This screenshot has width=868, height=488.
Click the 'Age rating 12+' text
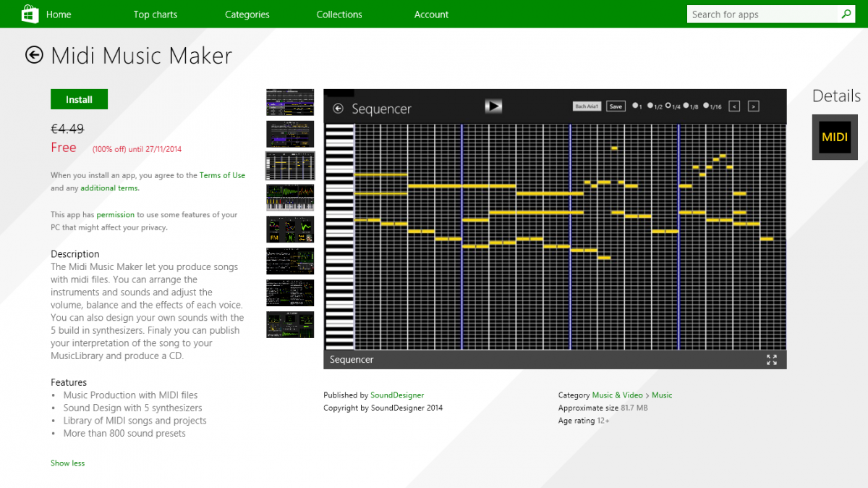tap(584, 421)
